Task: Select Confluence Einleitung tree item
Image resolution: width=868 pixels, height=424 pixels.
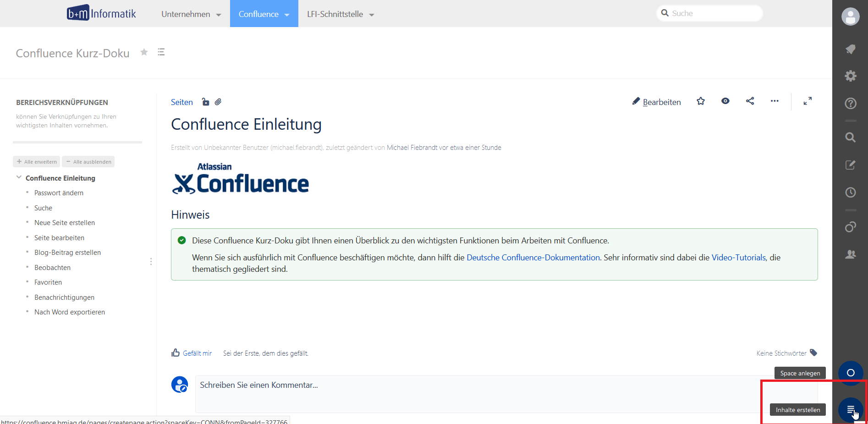Action: (60, 178)
